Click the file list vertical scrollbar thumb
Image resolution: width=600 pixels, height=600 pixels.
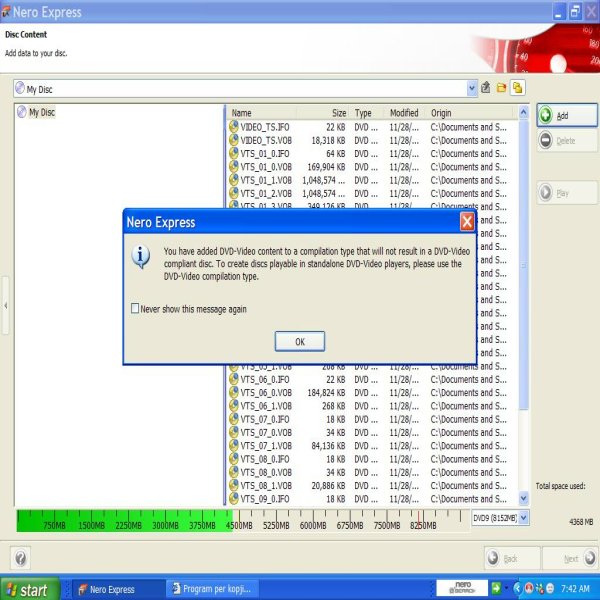(523, 264)
